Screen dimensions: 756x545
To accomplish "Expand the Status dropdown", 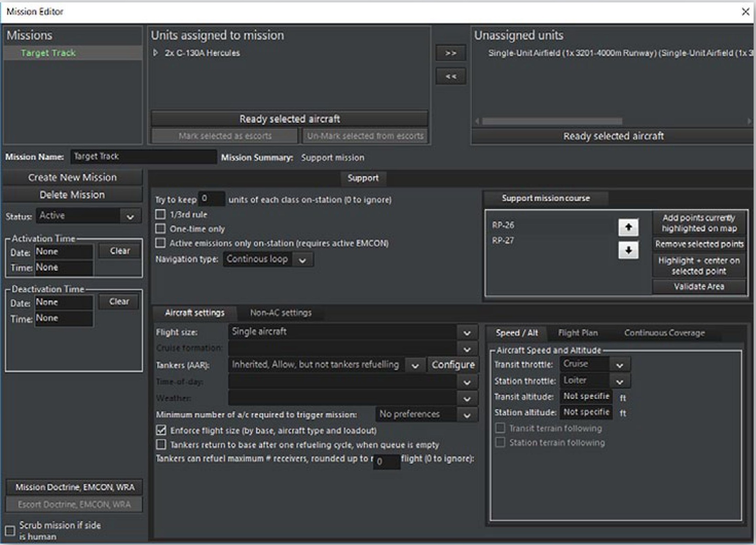I will pos(130,216).
